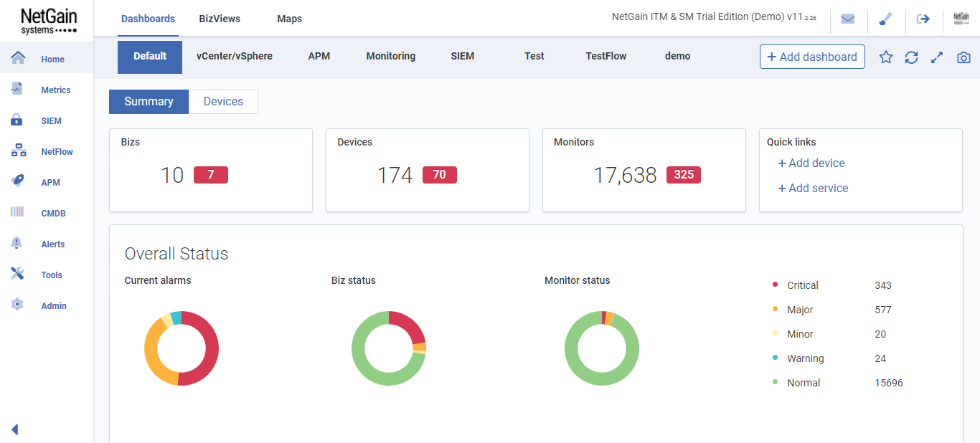Click the Major orange legend dot

[x=775, y=309]
